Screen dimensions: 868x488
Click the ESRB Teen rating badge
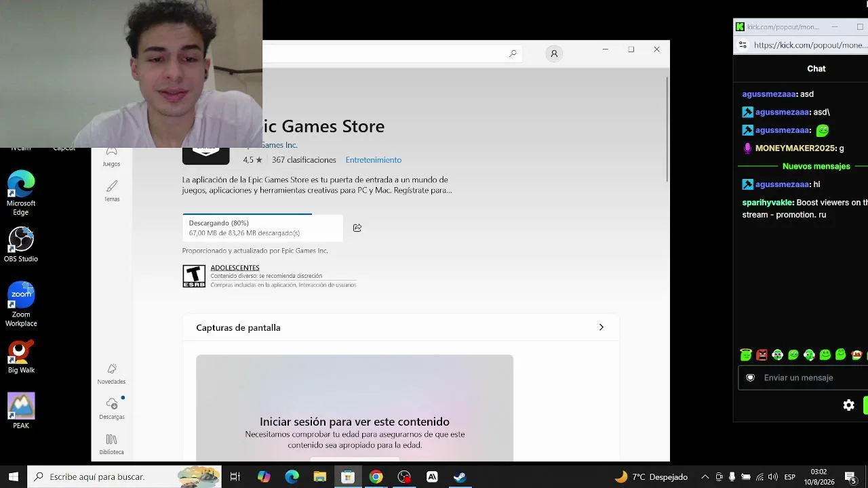[194, 276]
